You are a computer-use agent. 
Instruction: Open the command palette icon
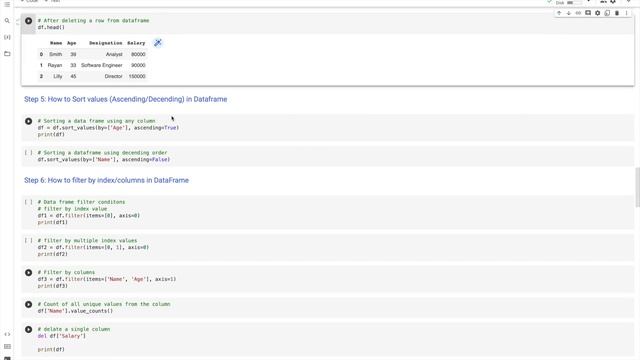pyautogui.click(x=7, y=347)
